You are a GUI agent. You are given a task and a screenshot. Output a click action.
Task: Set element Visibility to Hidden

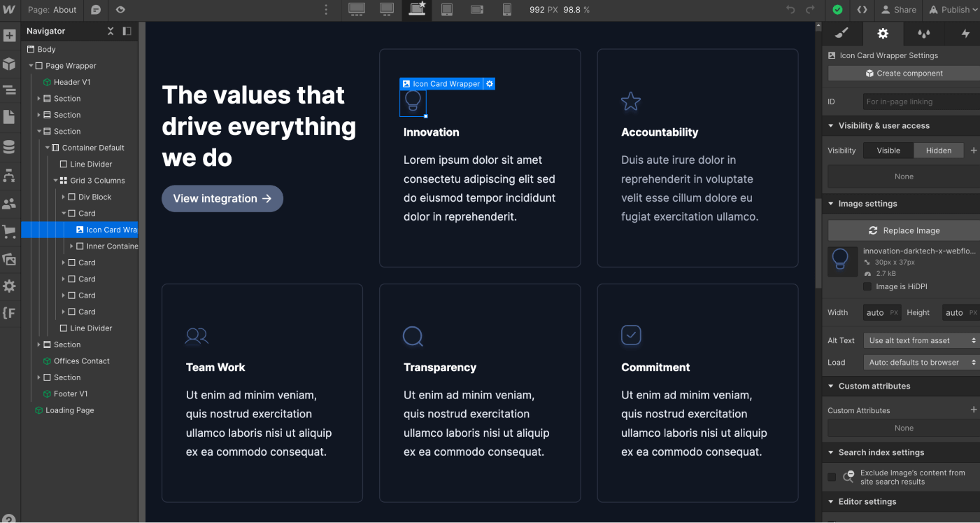pos(938,150)
